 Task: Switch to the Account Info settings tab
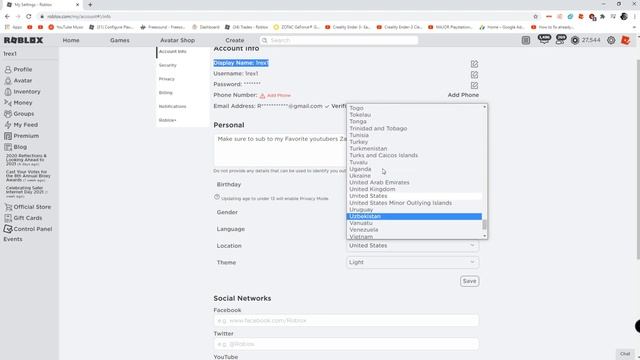173,51
